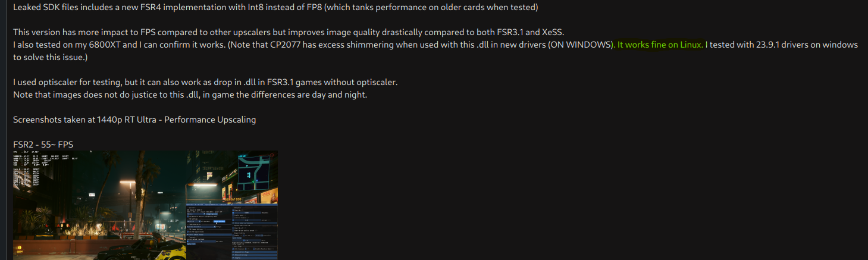Toggle the Auto Exposure checkbox in overlay

(233, 249)
